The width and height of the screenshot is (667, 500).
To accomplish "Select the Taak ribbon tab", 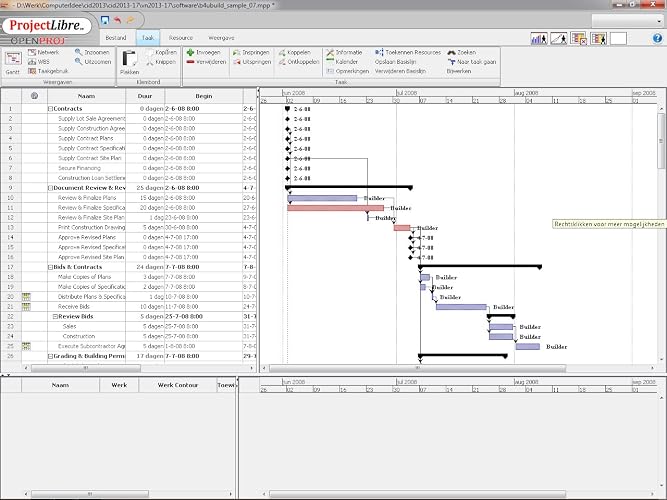I will coord(148,38).
